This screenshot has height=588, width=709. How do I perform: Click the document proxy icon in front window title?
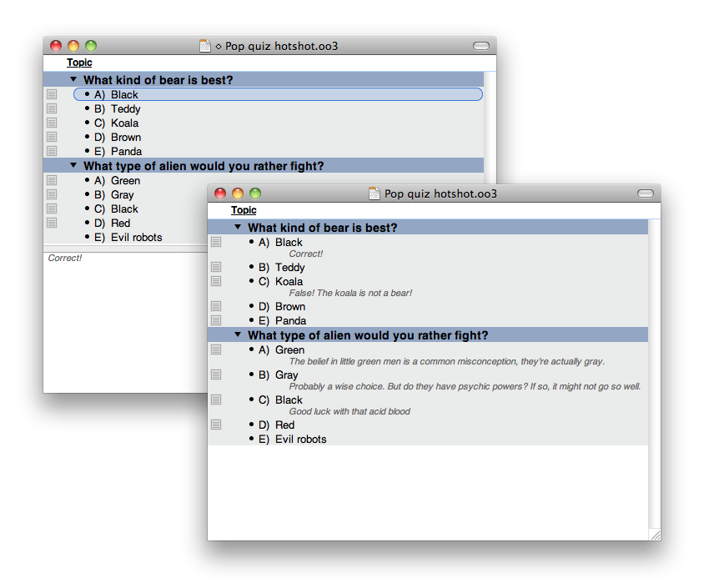(375, 193)
